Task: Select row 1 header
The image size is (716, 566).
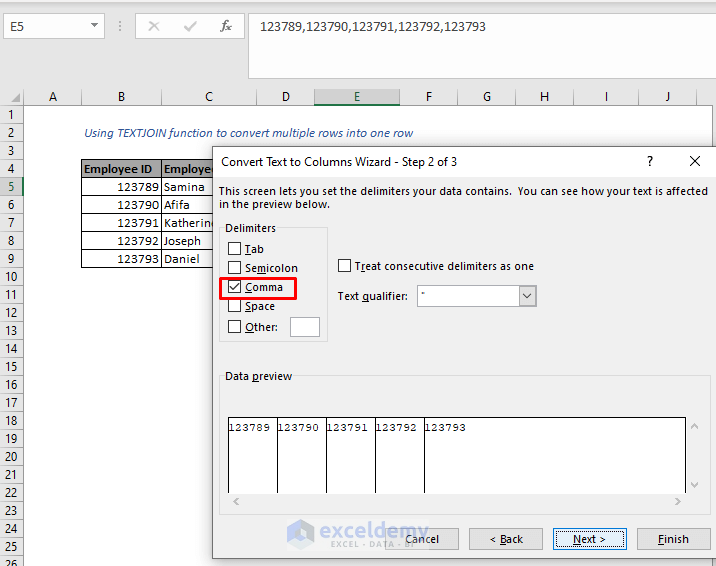Action: click(11, 115)
